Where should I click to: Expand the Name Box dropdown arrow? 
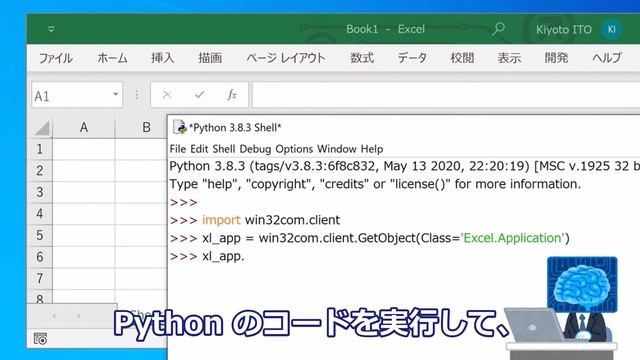tap(116, 95)
